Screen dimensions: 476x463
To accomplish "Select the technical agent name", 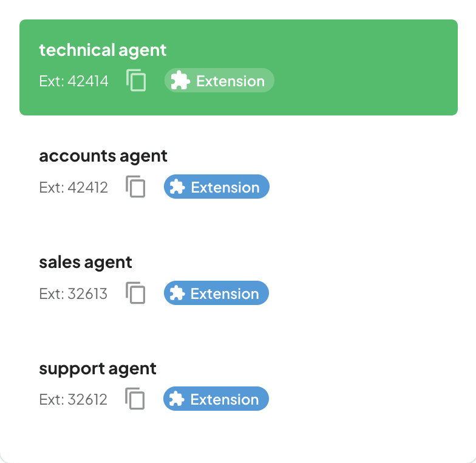I will point(103,50).
